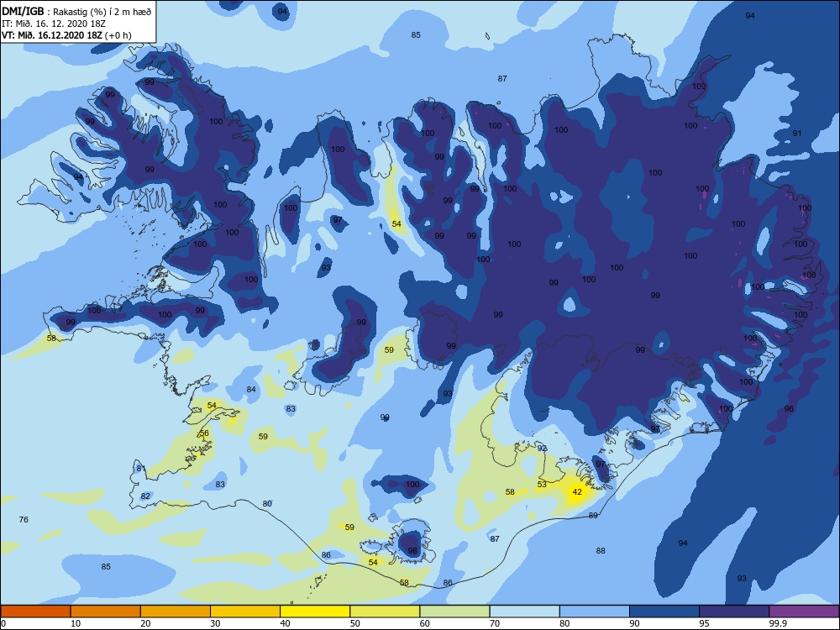Click the map title 'Rakastig (%) í 2 m hæð'
Viewport: 840px width, 630px height.
[x=102, y=11]
